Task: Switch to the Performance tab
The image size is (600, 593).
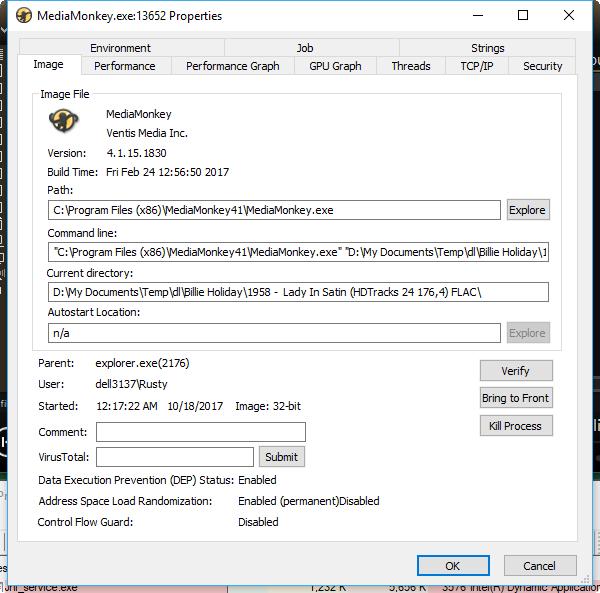Action: (125, 66)
